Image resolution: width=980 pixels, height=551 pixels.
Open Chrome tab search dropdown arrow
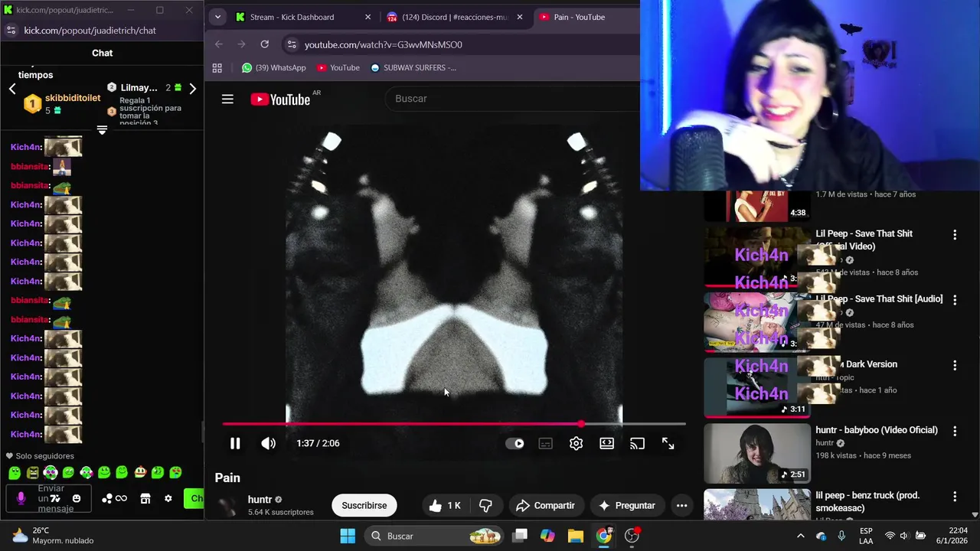click(x=217, y=17)
